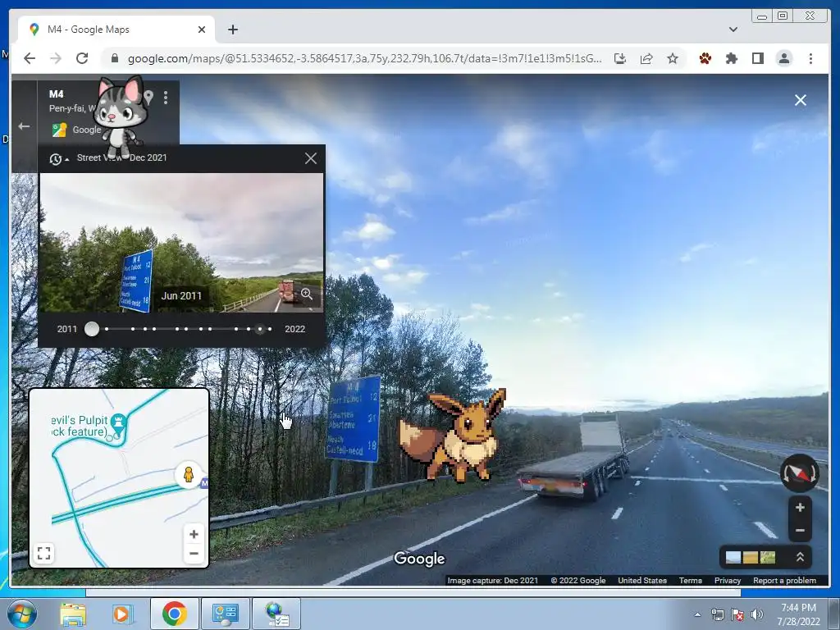Open the Terms link

pos(690,581)
